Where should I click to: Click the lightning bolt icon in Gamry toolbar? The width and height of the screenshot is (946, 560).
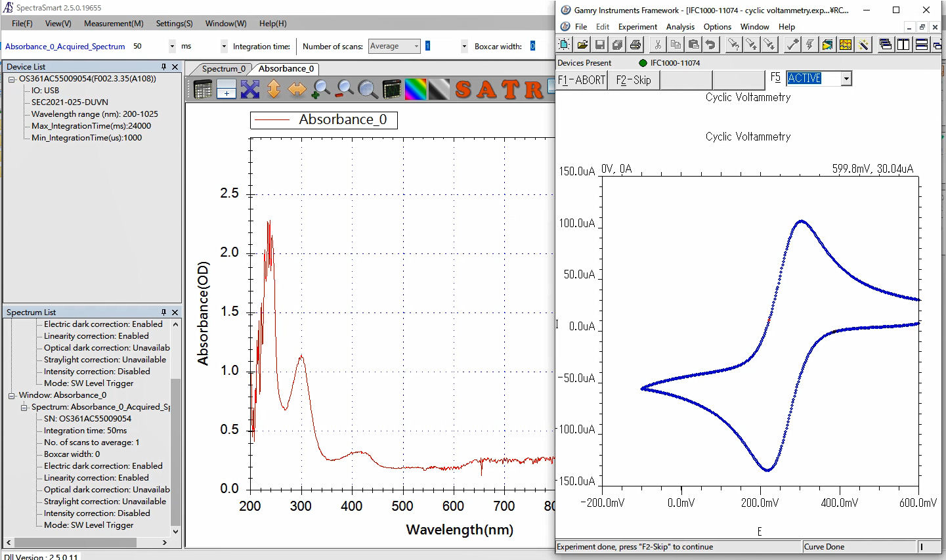point(810,45)
